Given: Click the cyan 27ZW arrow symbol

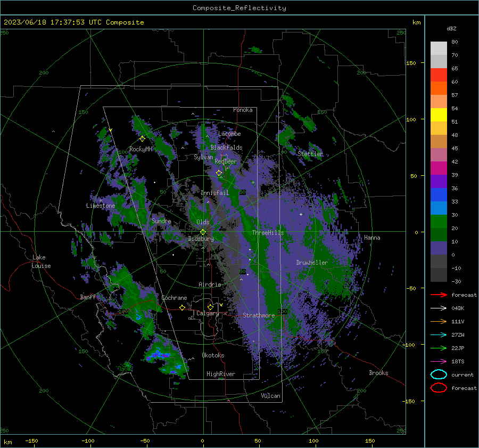Looking at the screenshot, I should point(439,335).
